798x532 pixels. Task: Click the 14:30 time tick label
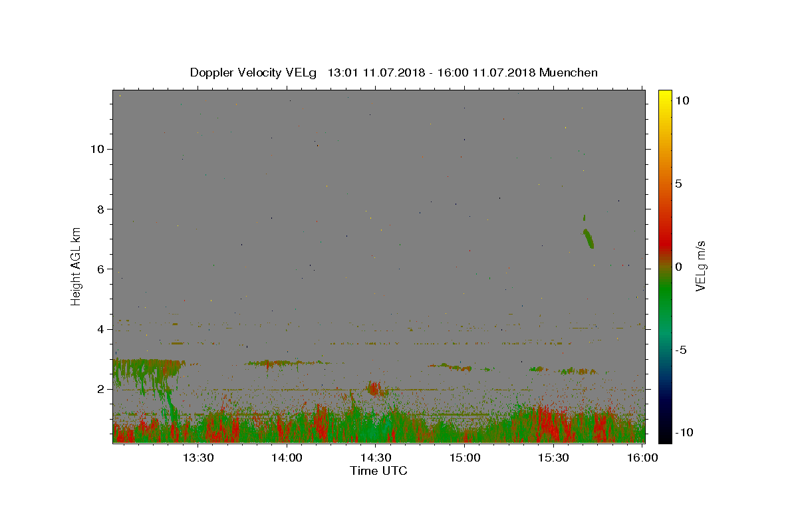tap(376, 458)
